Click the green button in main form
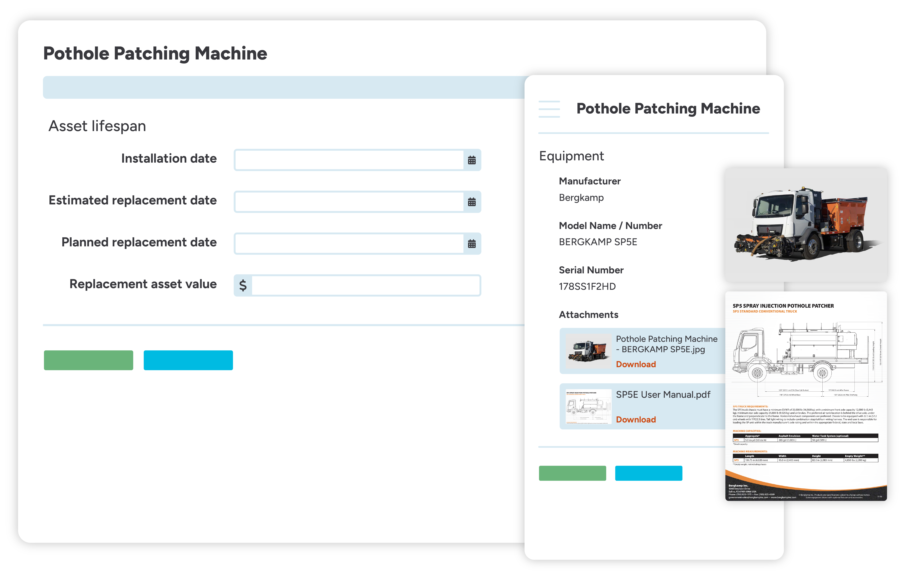 pyautogui.click(x=89, y=360)
